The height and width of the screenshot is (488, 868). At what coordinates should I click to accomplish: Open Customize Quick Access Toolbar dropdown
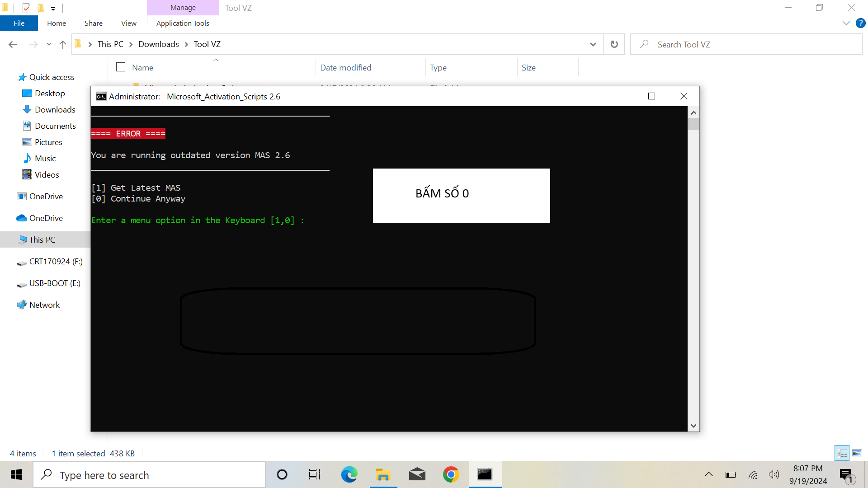tap(53, 9)
